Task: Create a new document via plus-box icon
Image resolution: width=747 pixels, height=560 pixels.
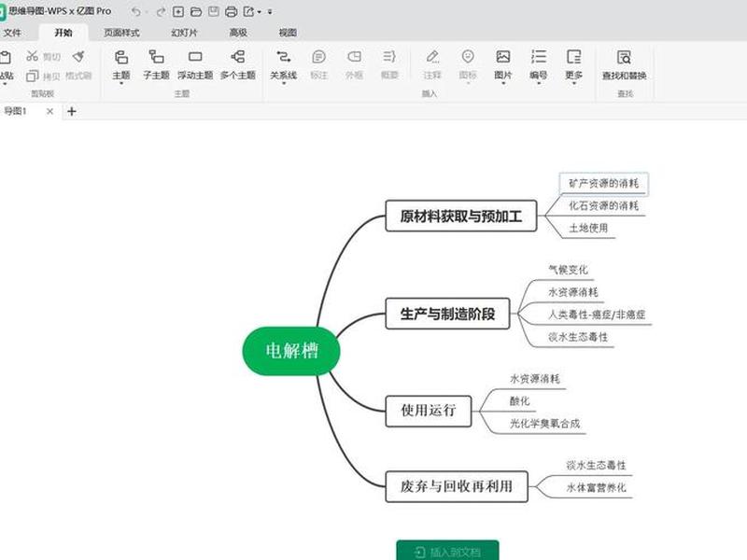Action: click(x=178, y=12)
